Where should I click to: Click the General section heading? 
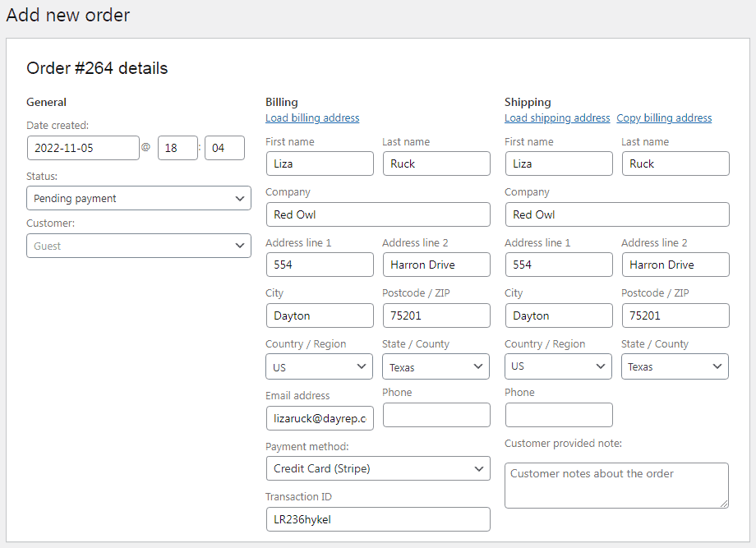click(x=46, y=102)
